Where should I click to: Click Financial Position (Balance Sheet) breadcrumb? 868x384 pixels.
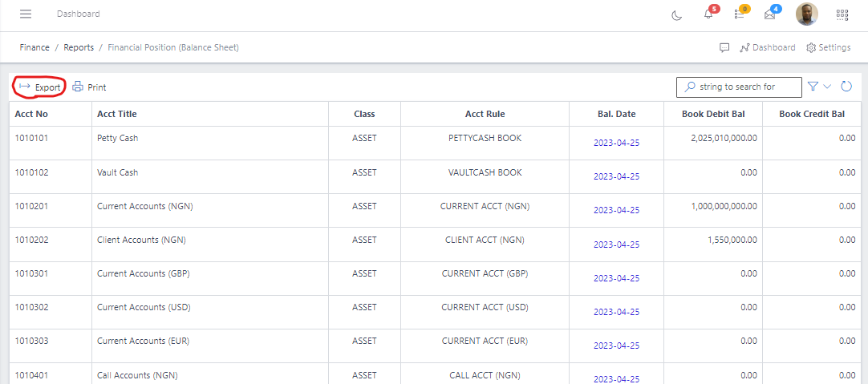[173, 47]
